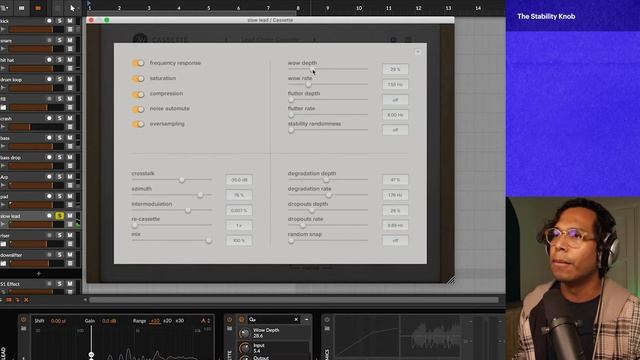Mute the crash track

(70, 118)
